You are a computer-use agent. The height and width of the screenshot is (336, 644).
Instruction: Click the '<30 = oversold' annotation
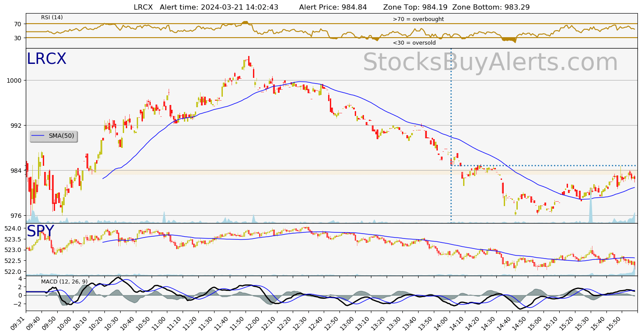point(414,43)
